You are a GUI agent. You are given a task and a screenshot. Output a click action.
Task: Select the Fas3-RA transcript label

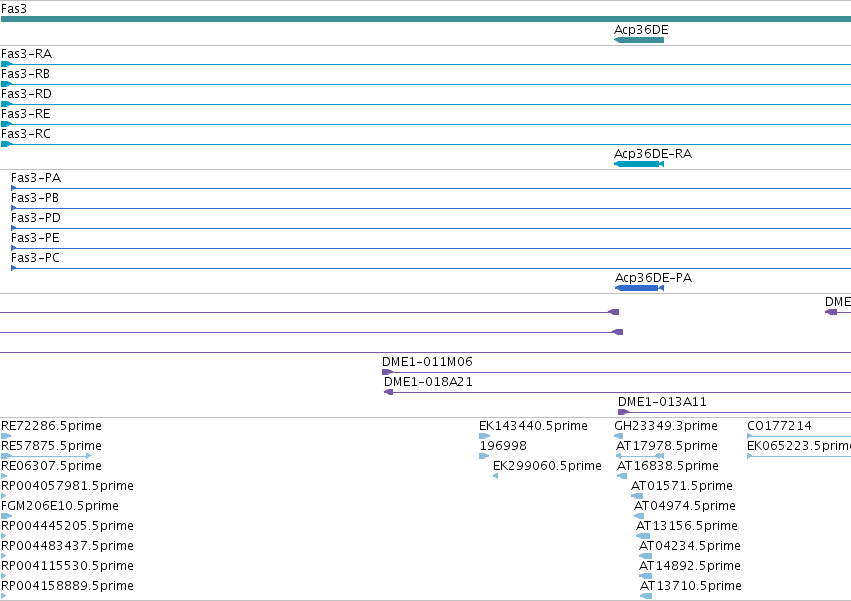pos(27,54)
